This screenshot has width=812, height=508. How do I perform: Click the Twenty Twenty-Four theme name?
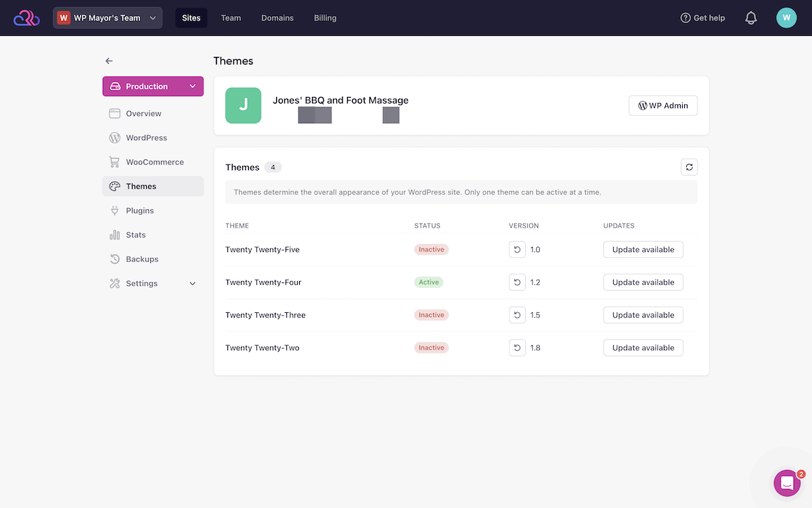point(263,282)
